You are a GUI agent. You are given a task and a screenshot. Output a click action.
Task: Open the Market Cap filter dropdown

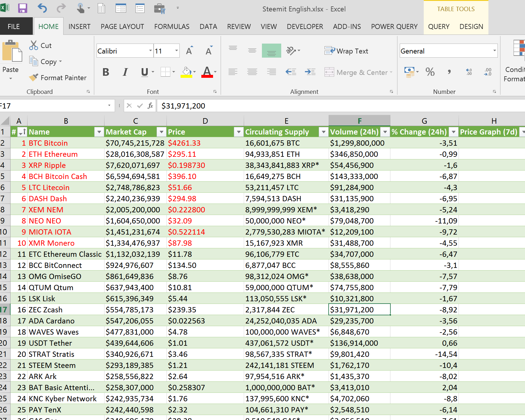[161, 132]
